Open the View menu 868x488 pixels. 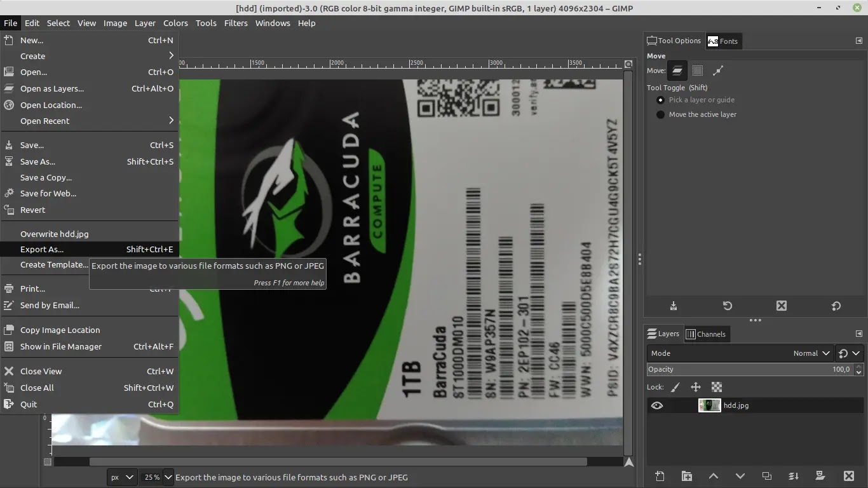point(86,23)
